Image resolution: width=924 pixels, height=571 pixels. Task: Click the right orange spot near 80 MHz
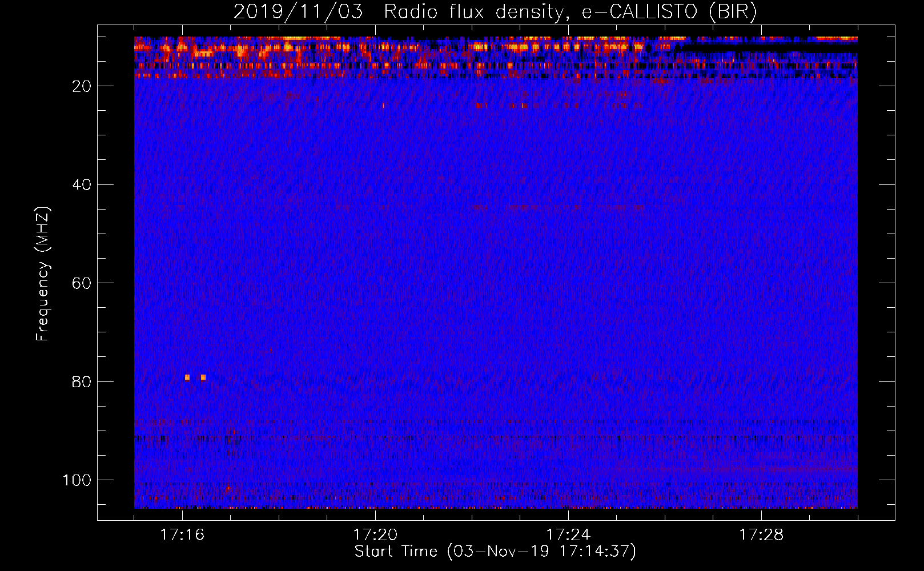tap(203, 377)
